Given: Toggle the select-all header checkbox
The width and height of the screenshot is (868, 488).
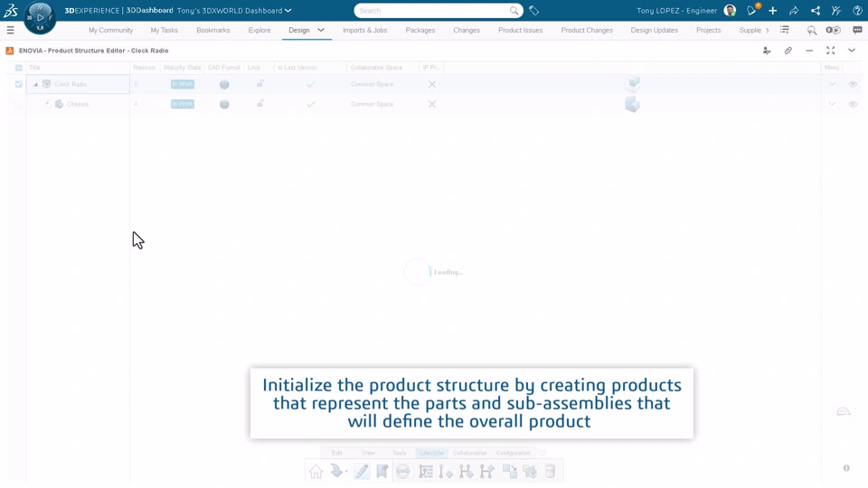Looking at the screenshot, I should pos(19,68).
